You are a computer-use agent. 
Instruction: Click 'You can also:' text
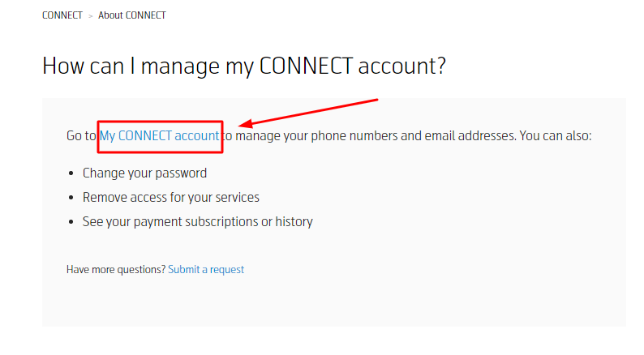pos(556,136)
